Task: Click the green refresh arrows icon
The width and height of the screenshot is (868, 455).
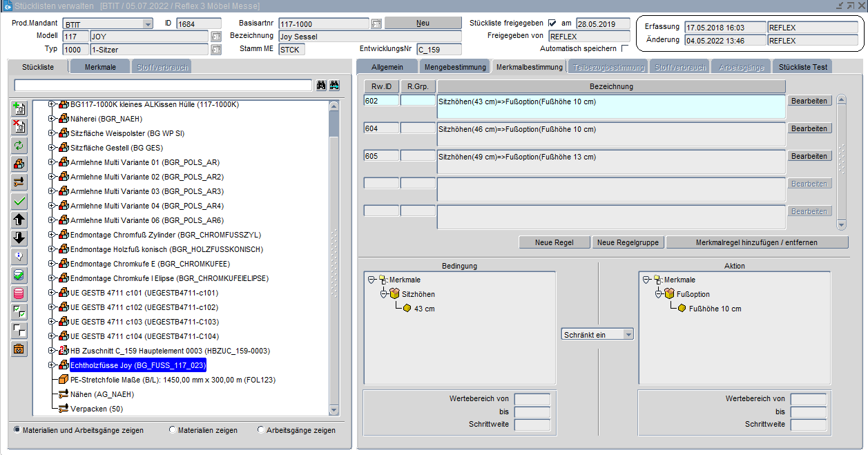Action: (x=20, y=146)
